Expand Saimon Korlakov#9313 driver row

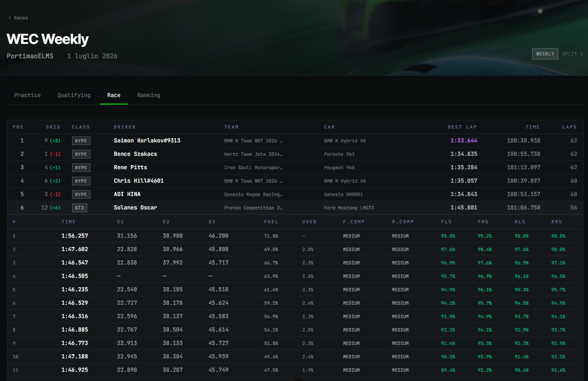[x=295, y=141]
